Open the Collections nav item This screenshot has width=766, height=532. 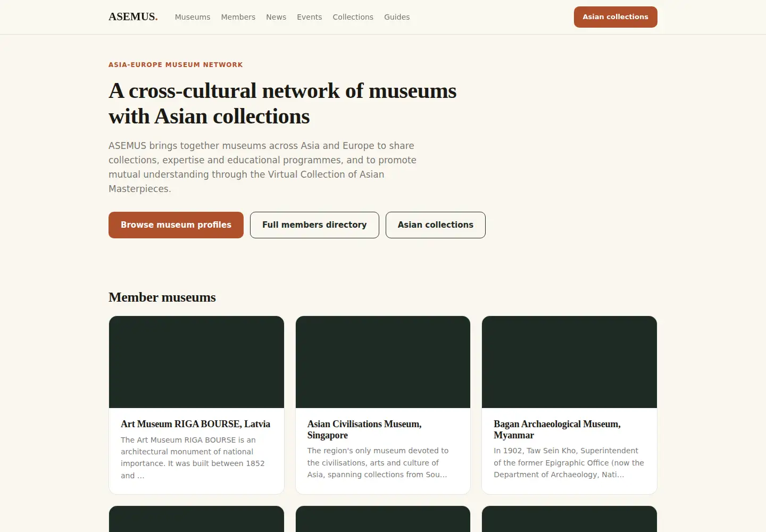(x=353, y=17)
